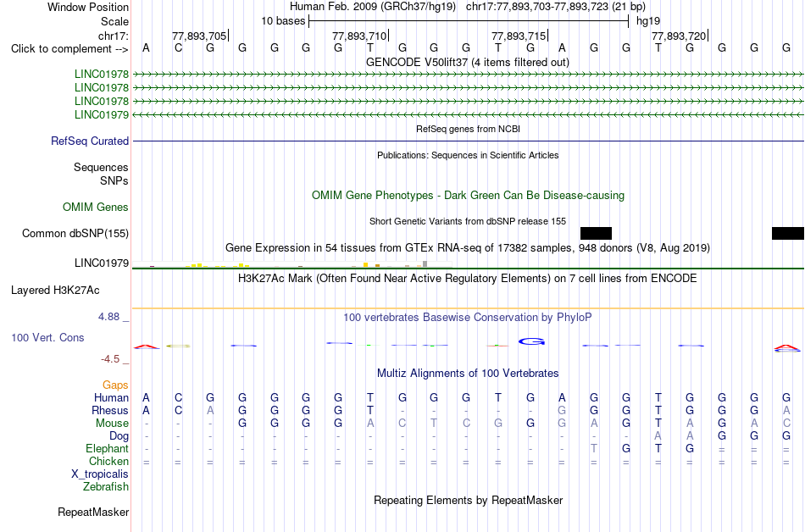The image size is (805, 532).
Task: Click the 'hg19' text beside the scale bar
Action: coord(648,21)
